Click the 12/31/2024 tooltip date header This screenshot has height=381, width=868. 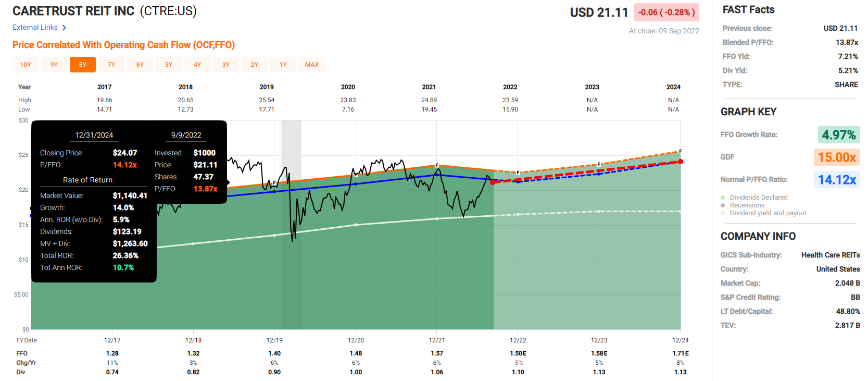[x=94, y=135]
